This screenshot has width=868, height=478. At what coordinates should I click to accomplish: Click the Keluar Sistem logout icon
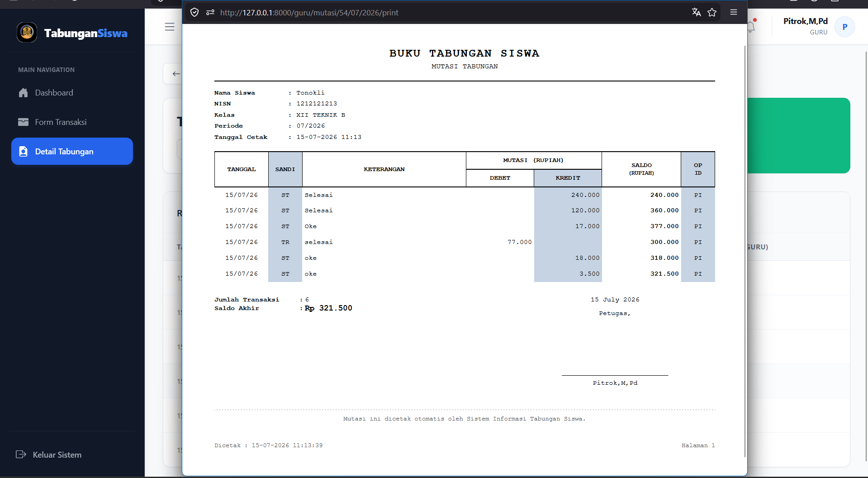click(21, 454)
